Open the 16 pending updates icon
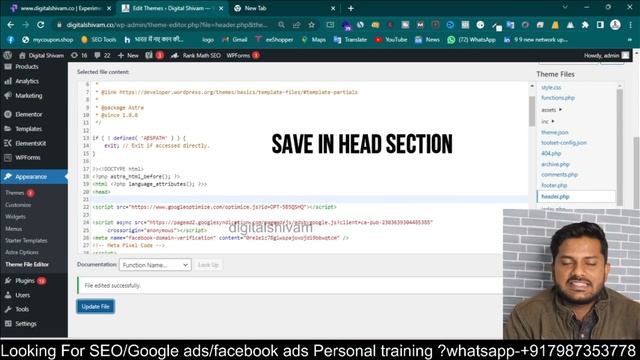This screenshot has height=360, width=640. (79, 56)
